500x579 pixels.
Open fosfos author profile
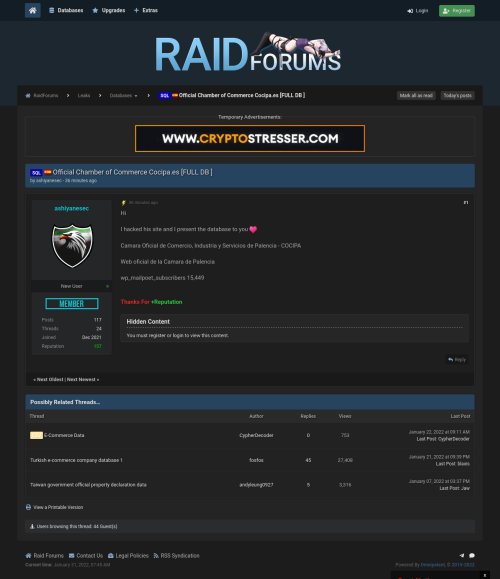click(x=256, y=460)
